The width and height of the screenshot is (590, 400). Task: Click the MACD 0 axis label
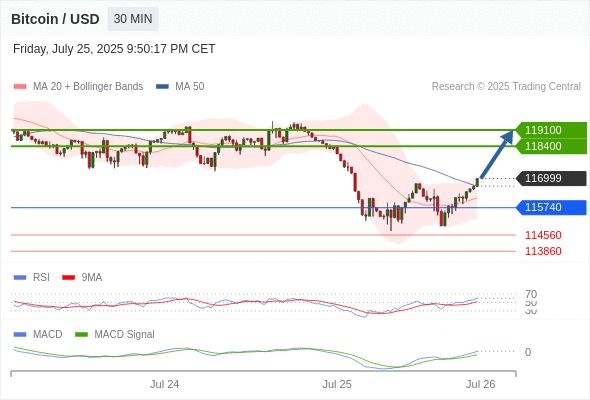[528, 352]
